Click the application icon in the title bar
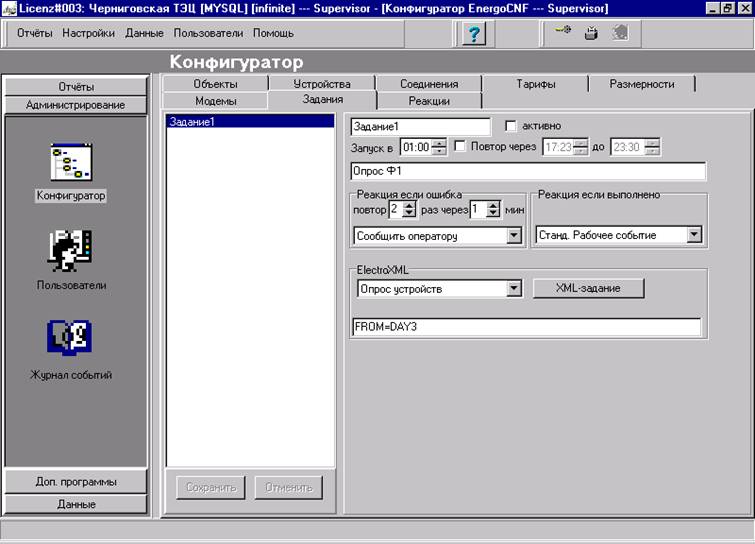Image resolution: width=755 pixels, height=544 pixels. [9, 8]
